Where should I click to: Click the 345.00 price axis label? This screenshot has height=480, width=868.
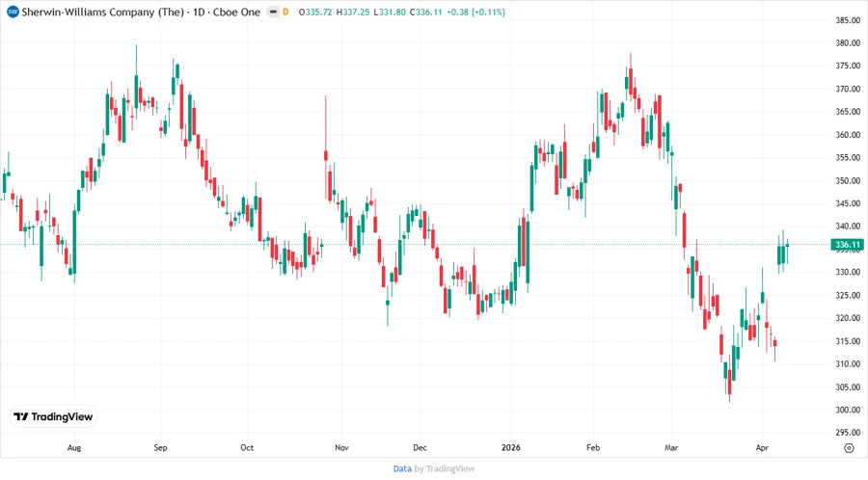click(848, 203)
